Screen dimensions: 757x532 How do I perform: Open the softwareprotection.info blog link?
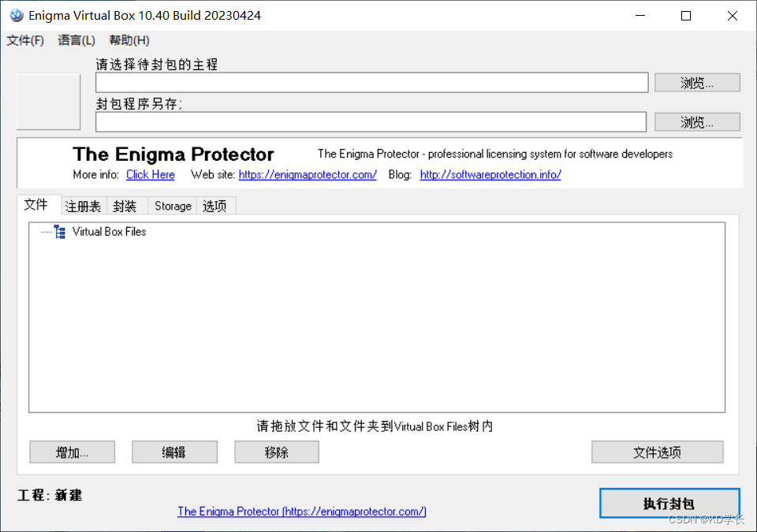(490, 174)
